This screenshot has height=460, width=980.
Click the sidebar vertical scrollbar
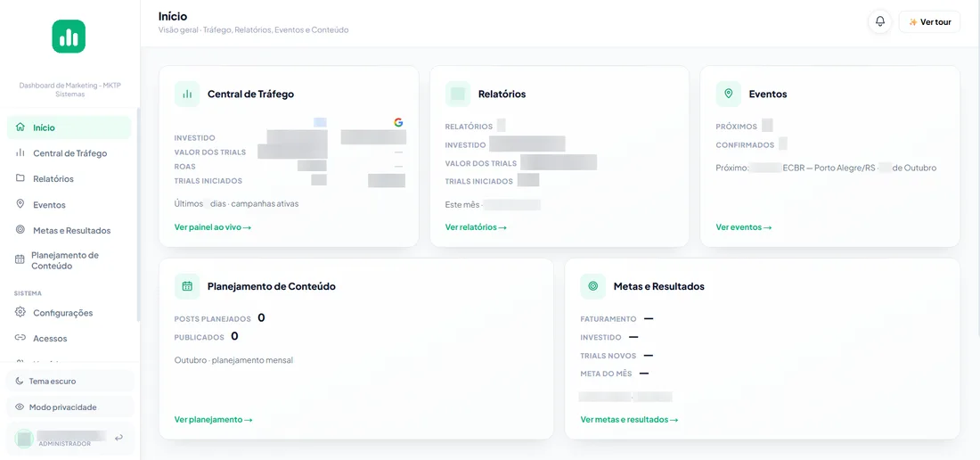tap(138, 216)
